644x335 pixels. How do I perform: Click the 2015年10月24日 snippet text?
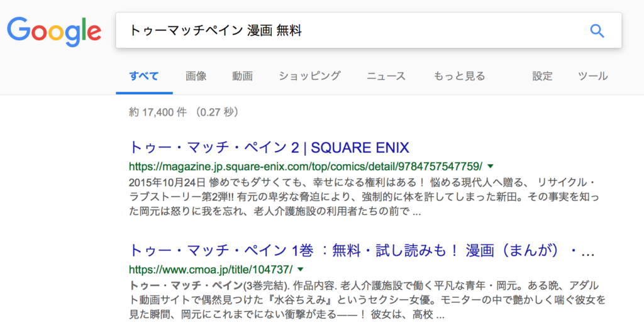167,182
